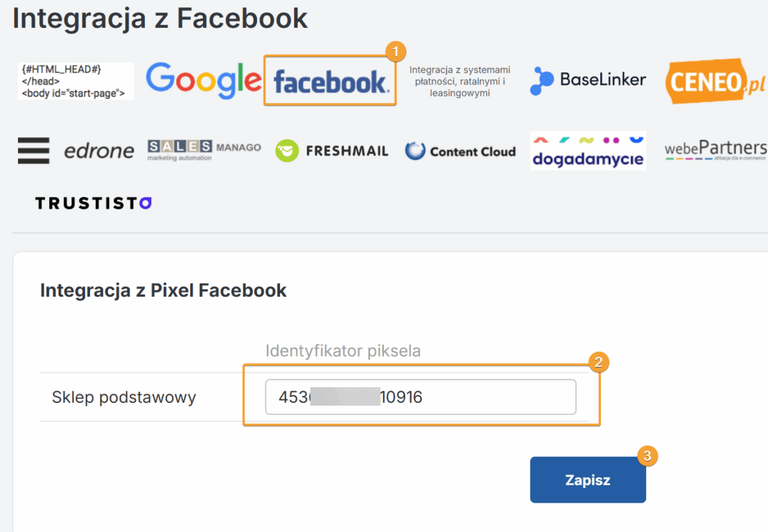Click the Sklep podstawowy row label

(x=124, y=397)
